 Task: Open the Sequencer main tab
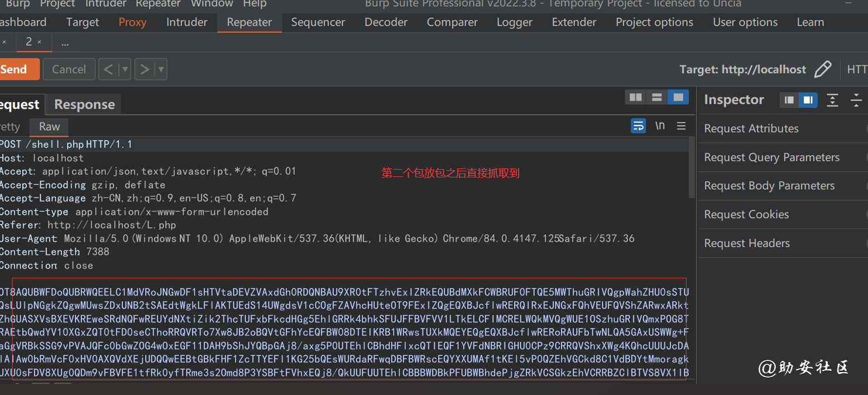(318, 22)
